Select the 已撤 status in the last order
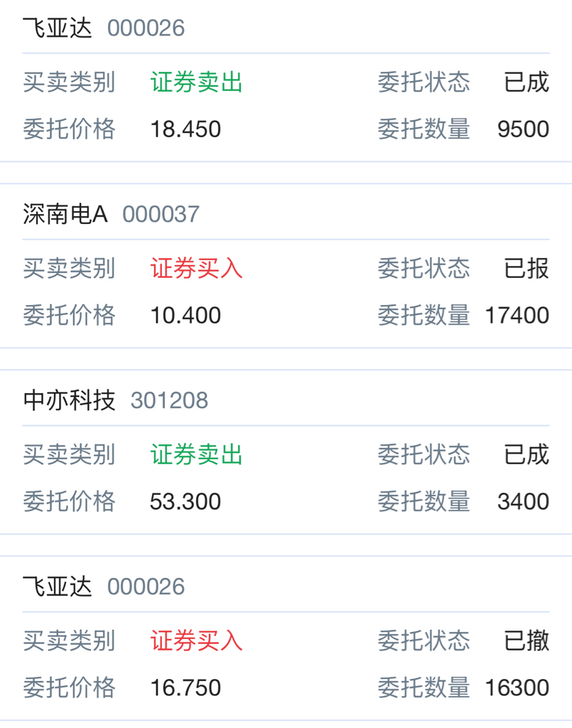The image size is (572, 728). 527,641
